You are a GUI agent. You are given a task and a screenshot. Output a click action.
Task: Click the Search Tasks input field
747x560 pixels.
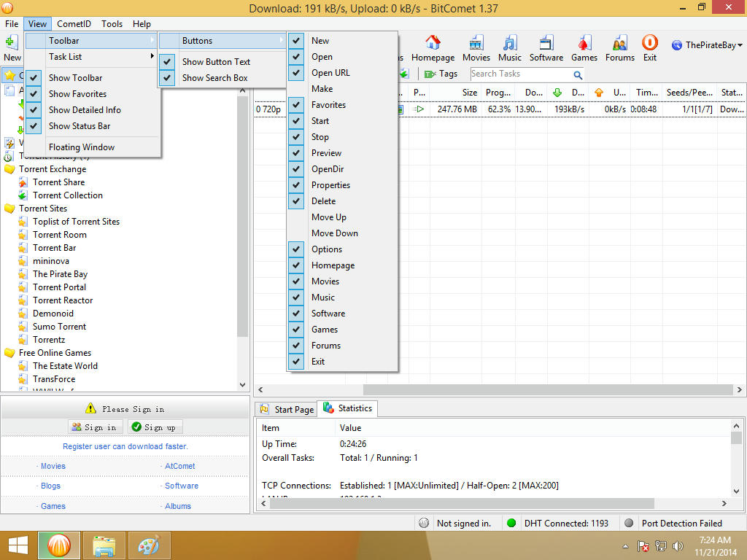point(521,74)
